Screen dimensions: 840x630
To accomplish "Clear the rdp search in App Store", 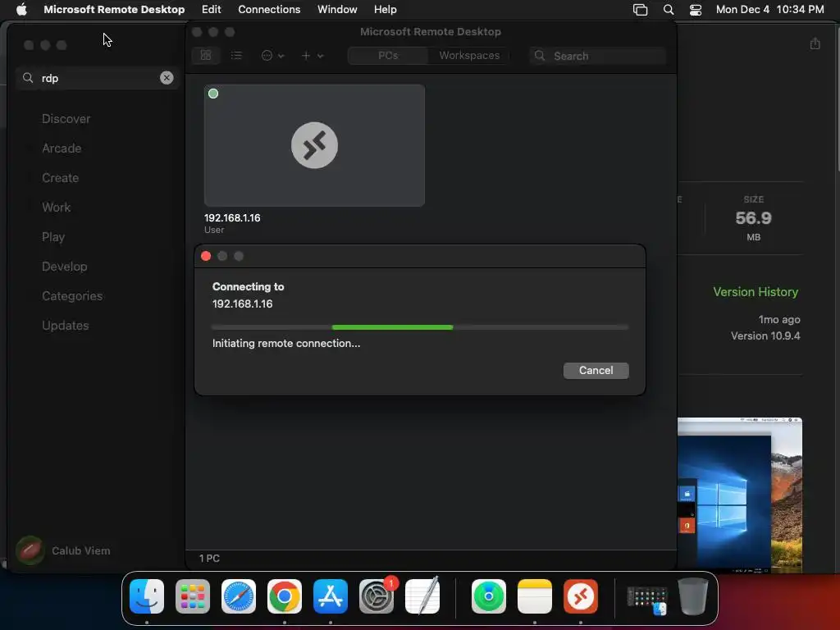I will pos(167,78).
